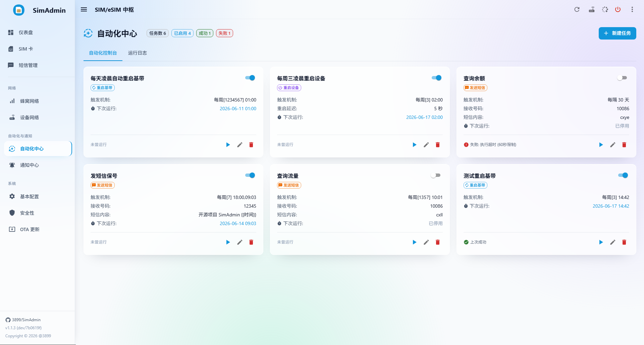The image size is (644, 345).
Task: Click the 上次成功 status text
Action: pos(478,242)
